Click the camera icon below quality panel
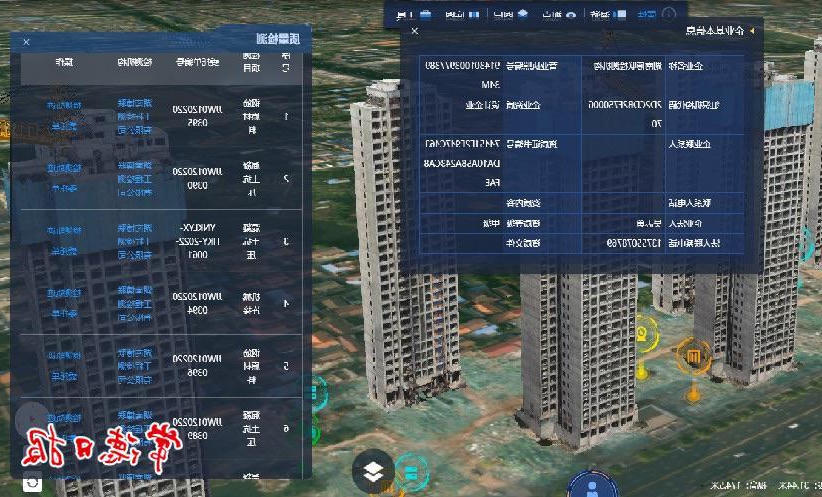Screen dimensions: 822x497 (32, 482)
